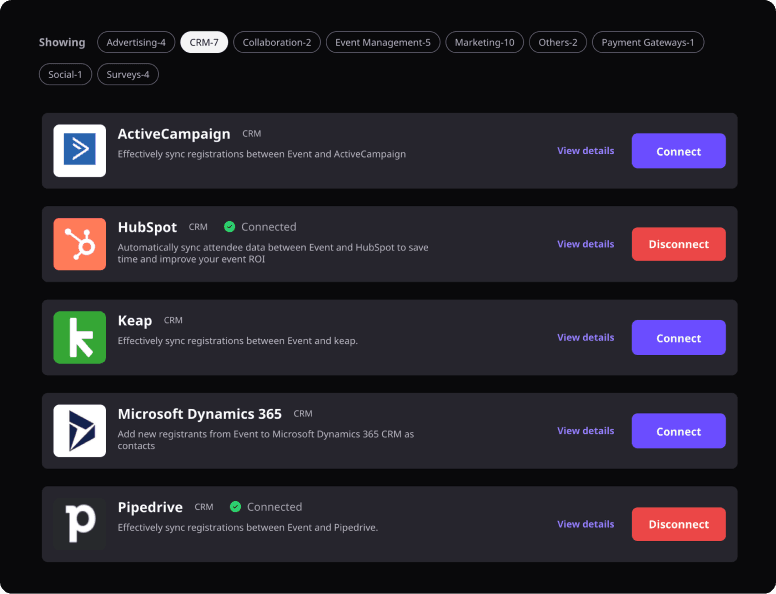Filter by Collaboration-2 category
Image resolution: width=776 pixels, height=594 pixels.
click(277, 42)
